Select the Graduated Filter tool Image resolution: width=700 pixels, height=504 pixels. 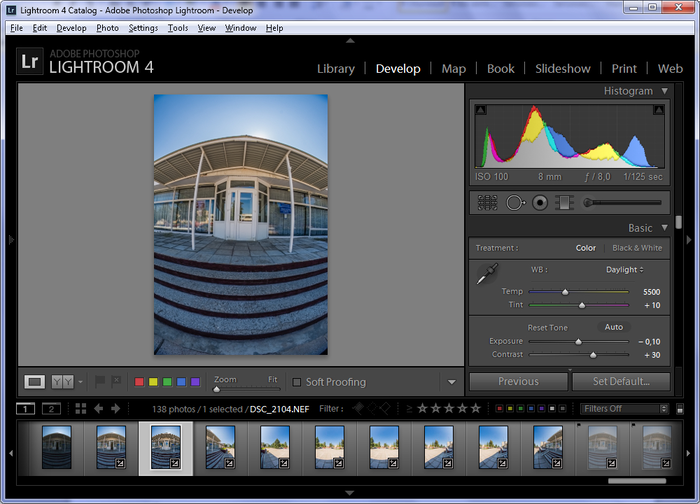(564, 203)
